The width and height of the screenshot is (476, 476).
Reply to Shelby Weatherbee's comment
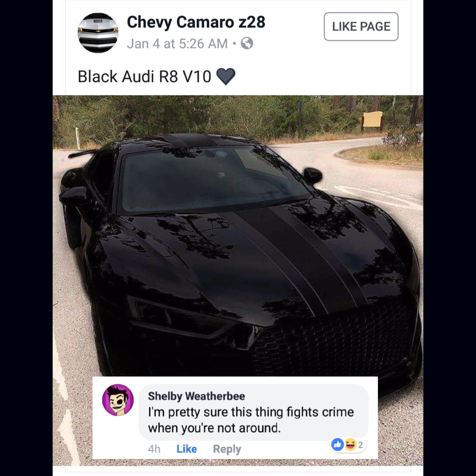pyautogui.click(x=227, y=449)
